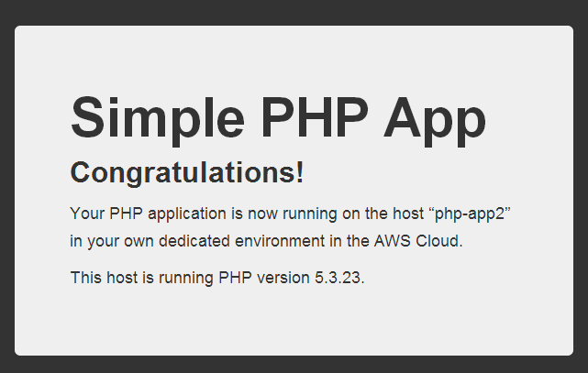
Task: Click "Your PHP" at the paragraph start
Action: coord(106,214)
